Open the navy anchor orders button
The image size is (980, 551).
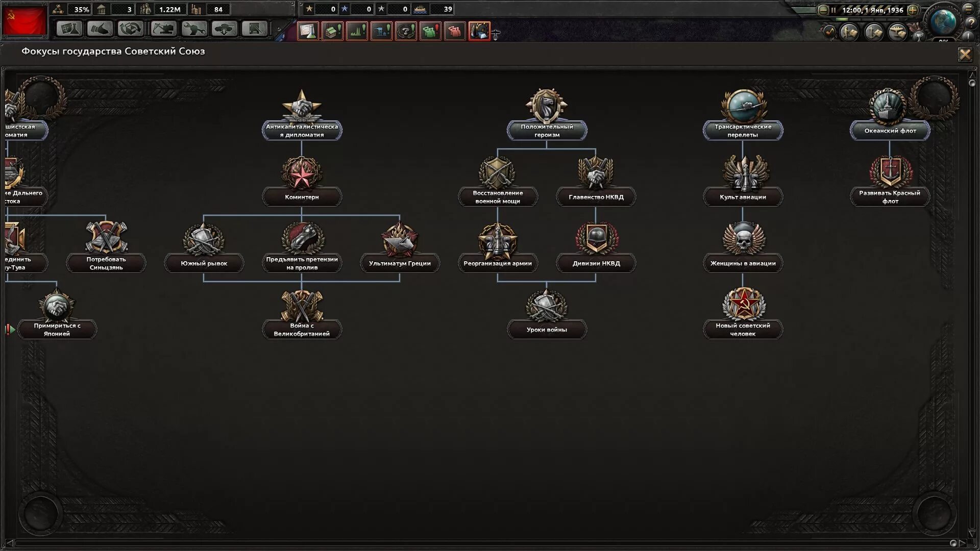tap(873, 33)
